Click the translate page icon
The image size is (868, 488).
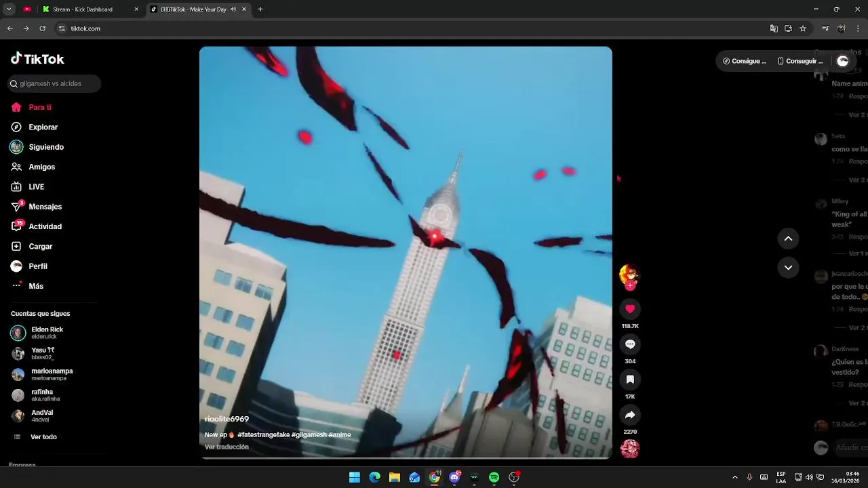coord(774,28)
